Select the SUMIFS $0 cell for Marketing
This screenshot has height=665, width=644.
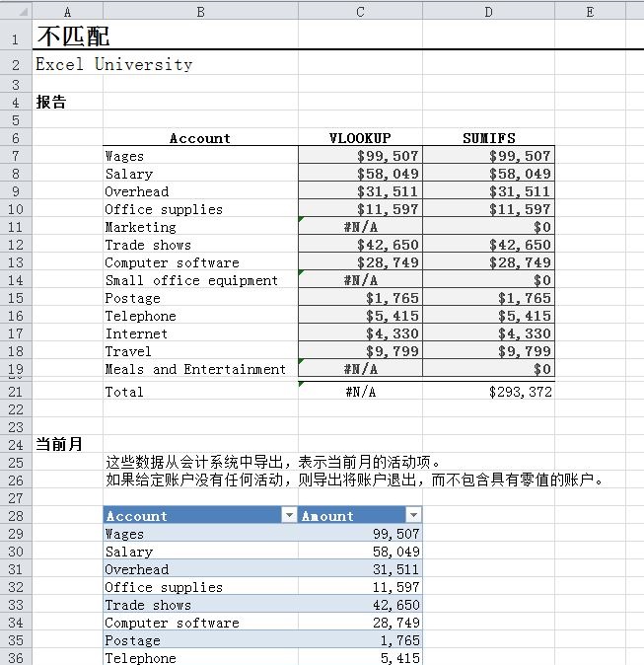coord(488,227)
